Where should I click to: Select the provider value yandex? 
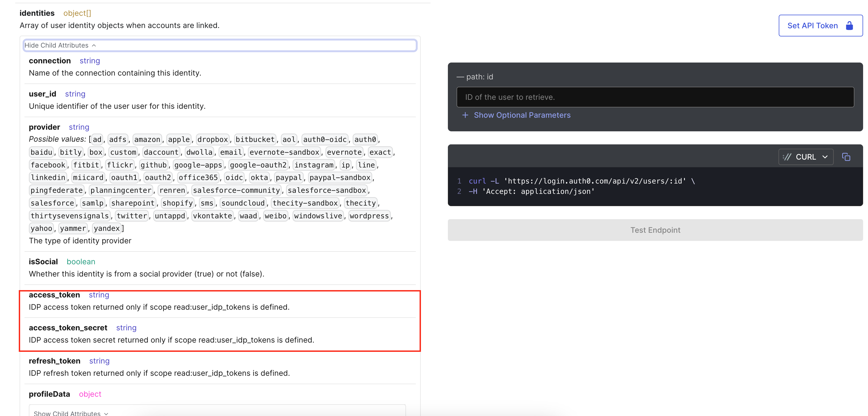click(x=106, y=228)
